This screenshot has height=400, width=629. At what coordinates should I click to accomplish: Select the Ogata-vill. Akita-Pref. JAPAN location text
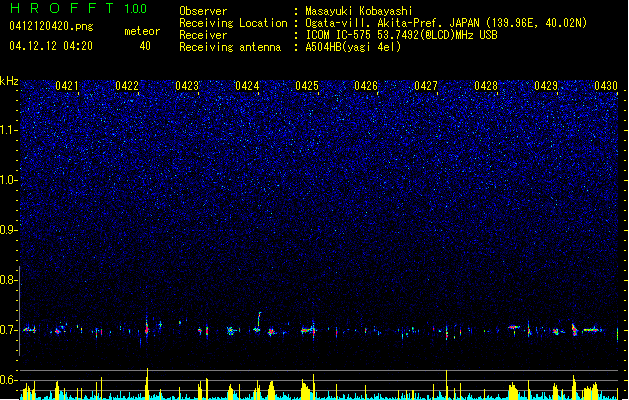[446, 23]
